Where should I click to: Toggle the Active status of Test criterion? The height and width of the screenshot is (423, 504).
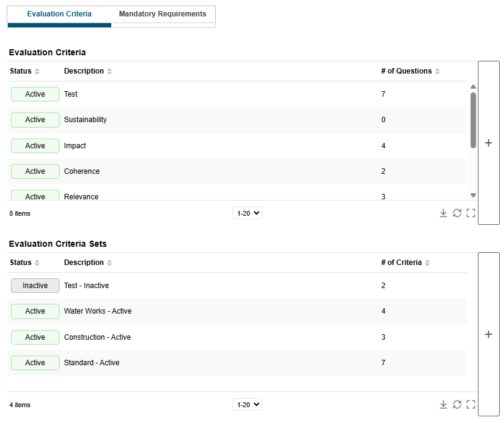pos(35,94)
